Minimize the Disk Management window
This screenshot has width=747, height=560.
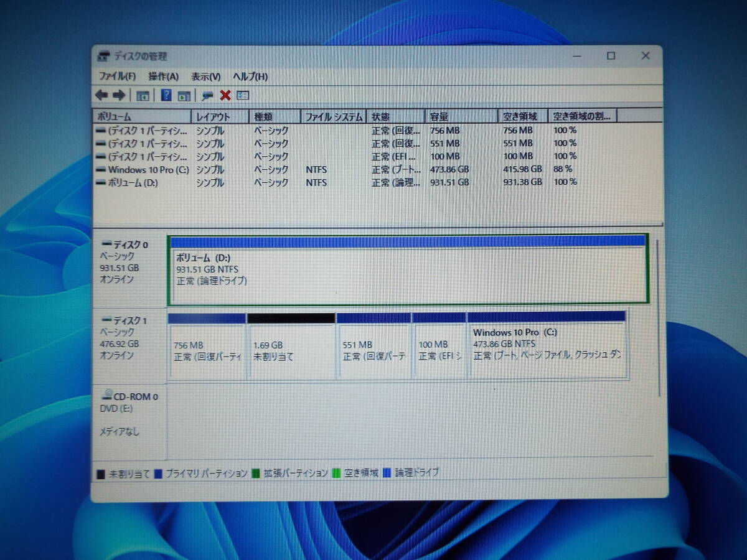[x=577, y=55]
